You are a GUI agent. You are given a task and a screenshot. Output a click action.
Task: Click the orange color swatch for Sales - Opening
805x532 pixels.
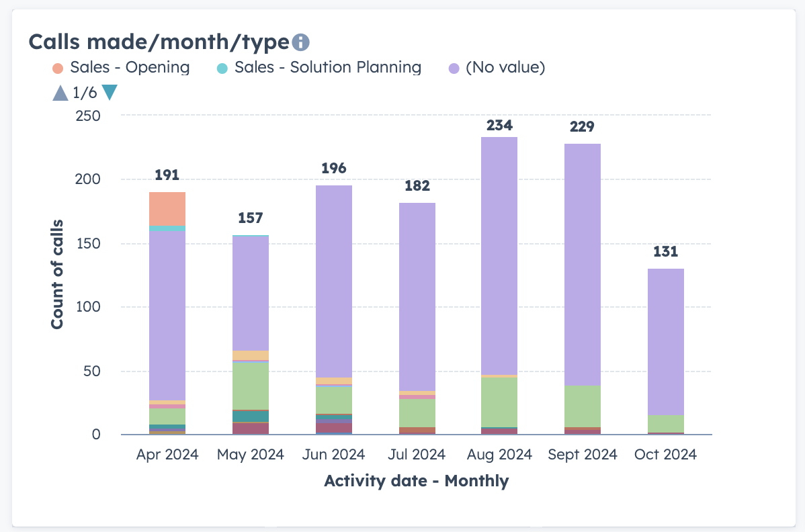pos(58,67)
